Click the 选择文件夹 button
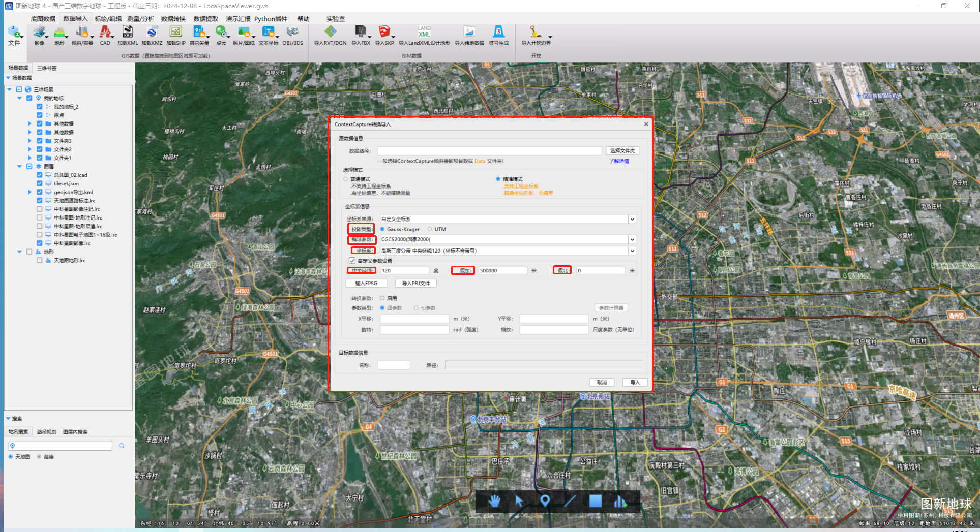Screen dimensions: 980x532 point(622,151)
